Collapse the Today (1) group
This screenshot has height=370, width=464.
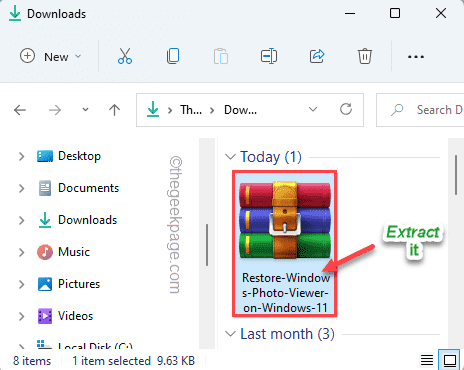(x=230, y=156)
